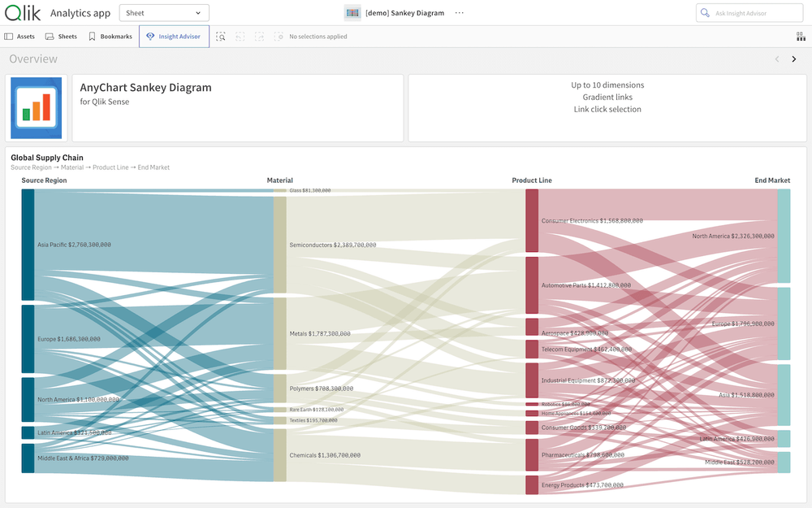Select the Aerospace product node
The height and width of the screenshot is (508, 812).
coord(532,327)
